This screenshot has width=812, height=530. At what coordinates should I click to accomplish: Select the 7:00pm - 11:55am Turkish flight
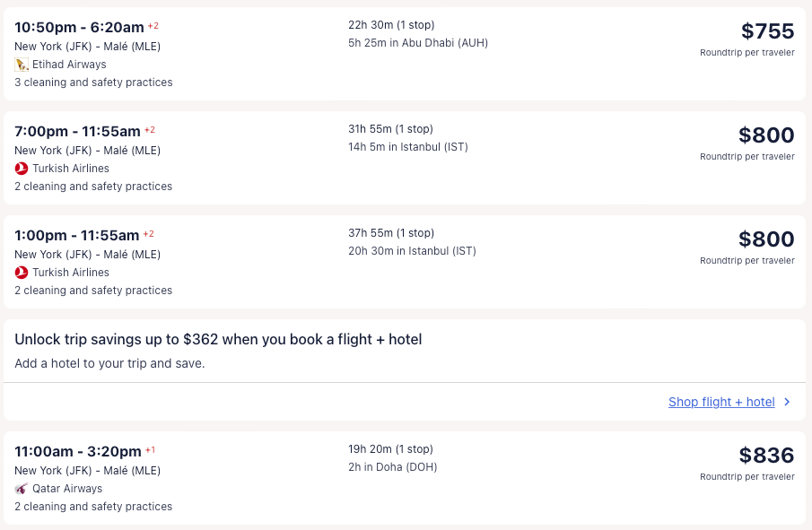point(77,131)
